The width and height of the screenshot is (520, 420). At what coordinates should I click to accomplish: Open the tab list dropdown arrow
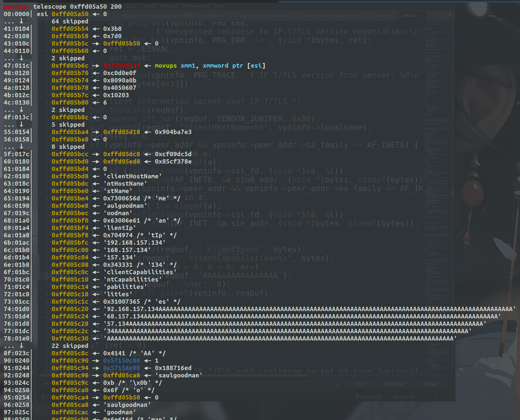coord(450,15)
